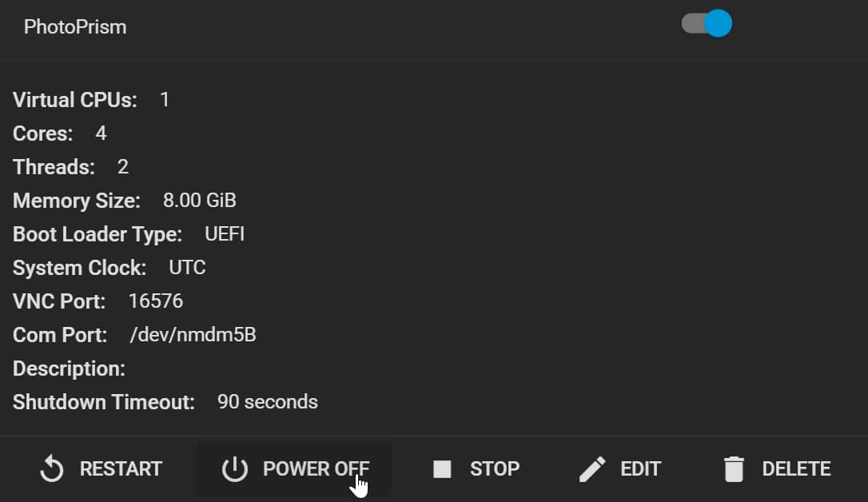
Task: Click the STOP button label
Action: coord(495,468)
